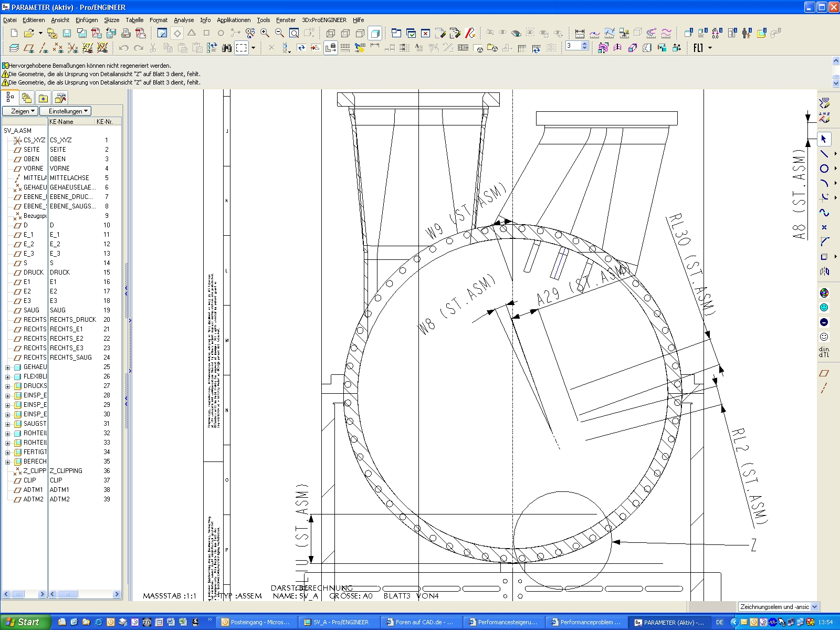This screenshot has width=840, height=630.
Task: Click the print icon in toolbar
Action: (126, 33)
